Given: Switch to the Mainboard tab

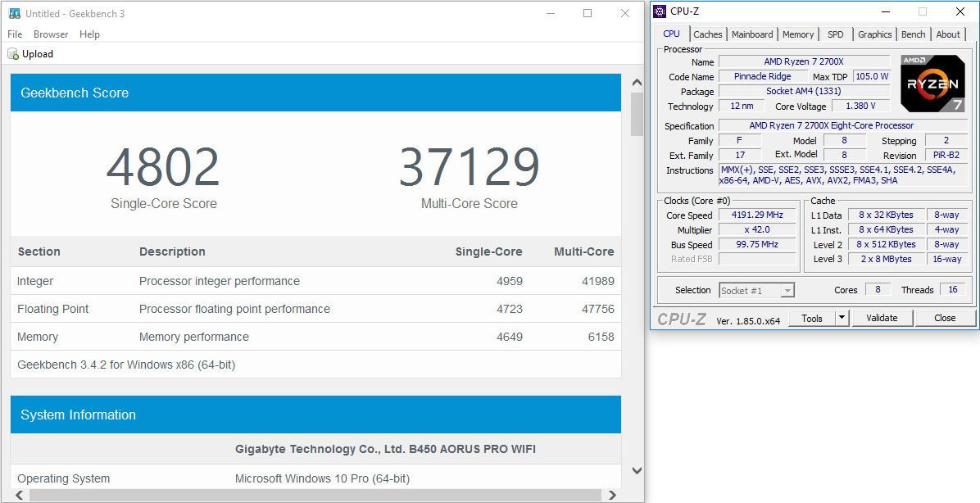Looking at the screenshot, I should (752, 34).
